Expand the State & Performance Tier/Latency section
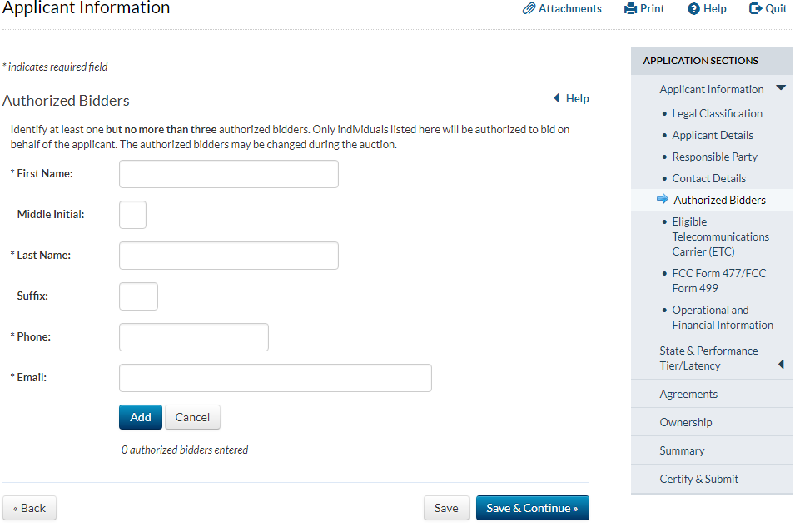The width and height of the screenshot is (795, 532). (780, 364)
